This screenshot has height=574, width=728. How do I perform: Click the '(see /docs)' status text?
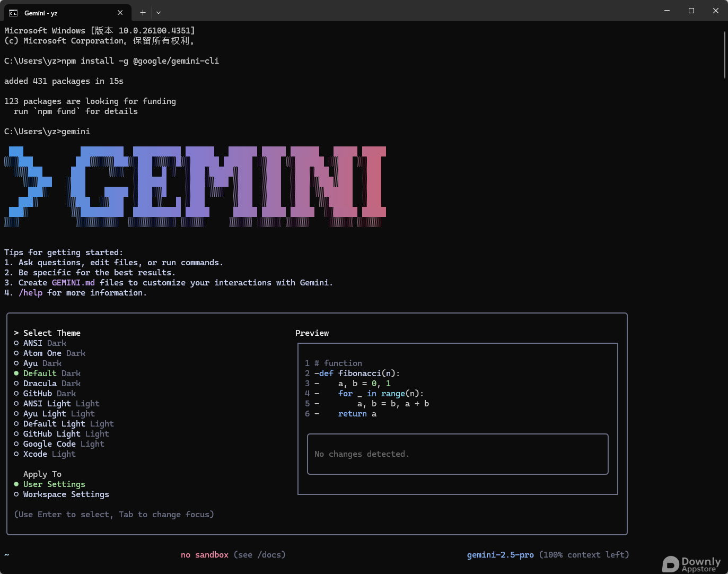coord(259,555)
